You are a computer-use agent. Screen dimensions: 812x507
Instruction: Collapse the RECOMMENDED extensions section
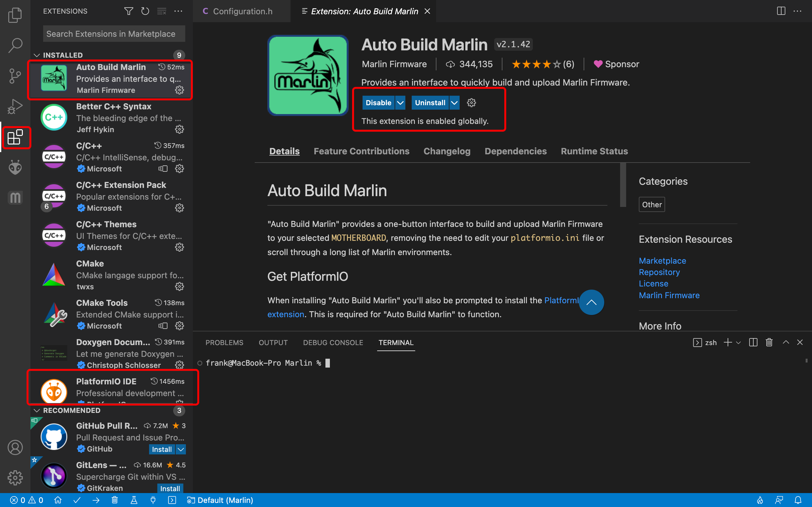click(37, 410)
